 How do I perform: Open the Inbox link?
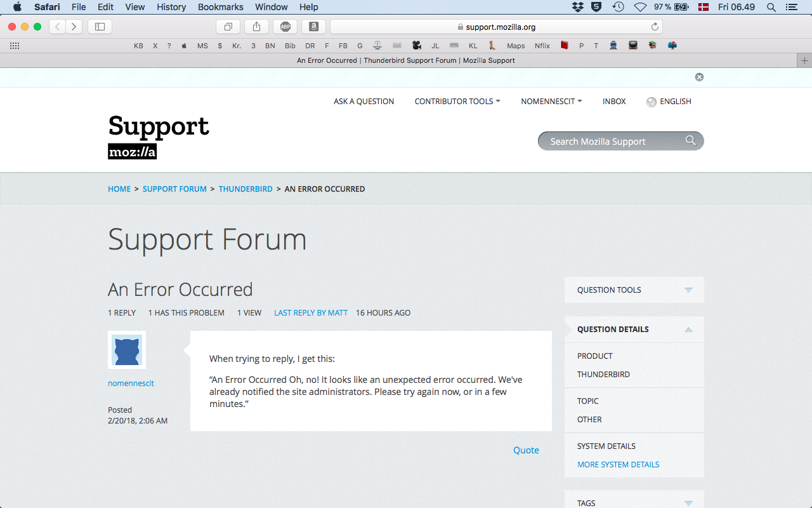614,101
